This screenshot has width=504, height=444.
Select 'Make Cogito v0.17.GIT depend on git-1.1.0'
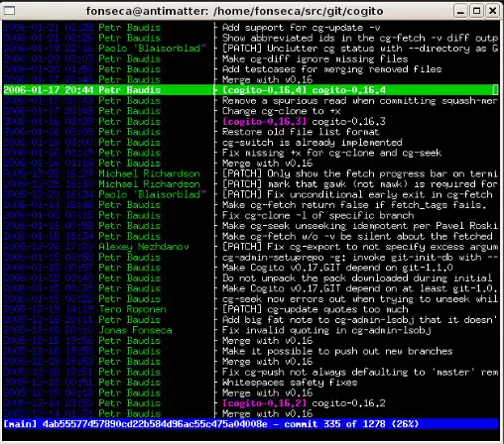point(337,268)
